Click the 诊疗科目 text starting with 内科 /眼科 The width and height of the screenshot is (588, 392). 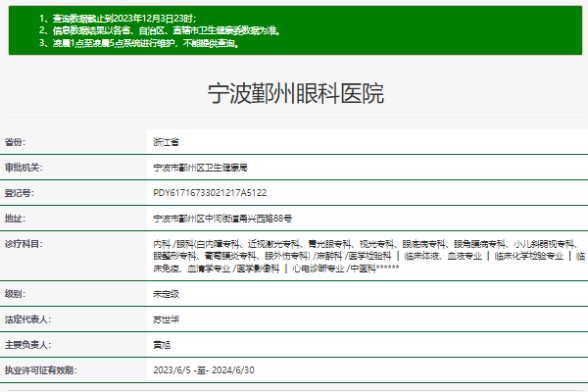click(369, 256)
